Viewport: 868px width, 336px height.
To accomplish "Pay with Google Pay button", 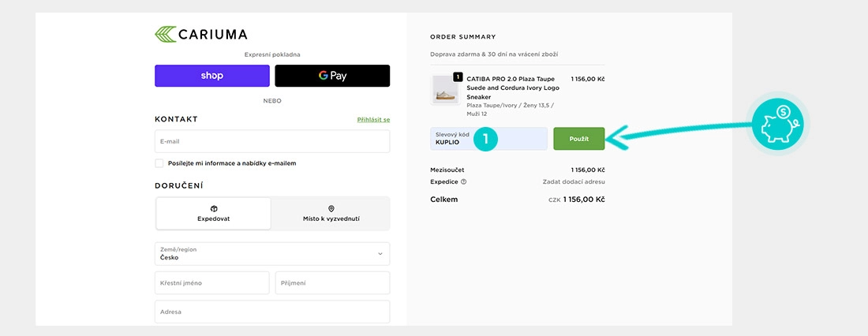I will point(332,76).
